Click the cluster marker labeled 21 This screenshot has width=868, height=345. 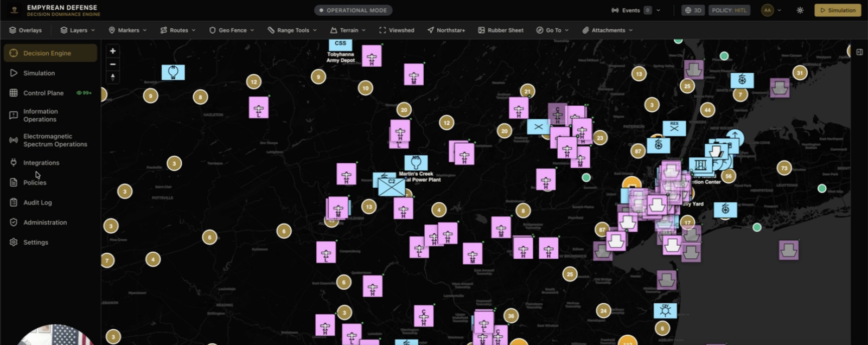click(527, 91)
